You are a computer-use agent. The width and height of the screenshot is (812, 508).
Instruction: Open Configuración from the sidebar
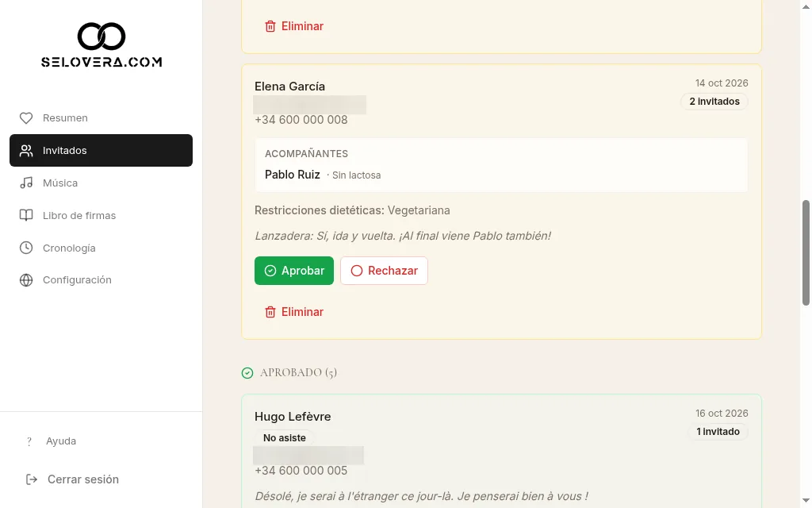101,280
